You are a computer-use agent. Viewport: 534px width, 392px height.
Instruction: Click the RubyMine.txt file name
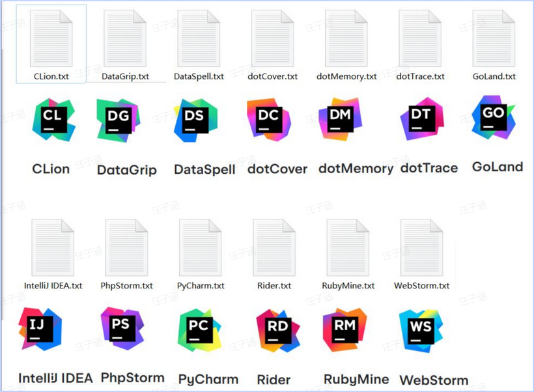click(x=348, y=285)
